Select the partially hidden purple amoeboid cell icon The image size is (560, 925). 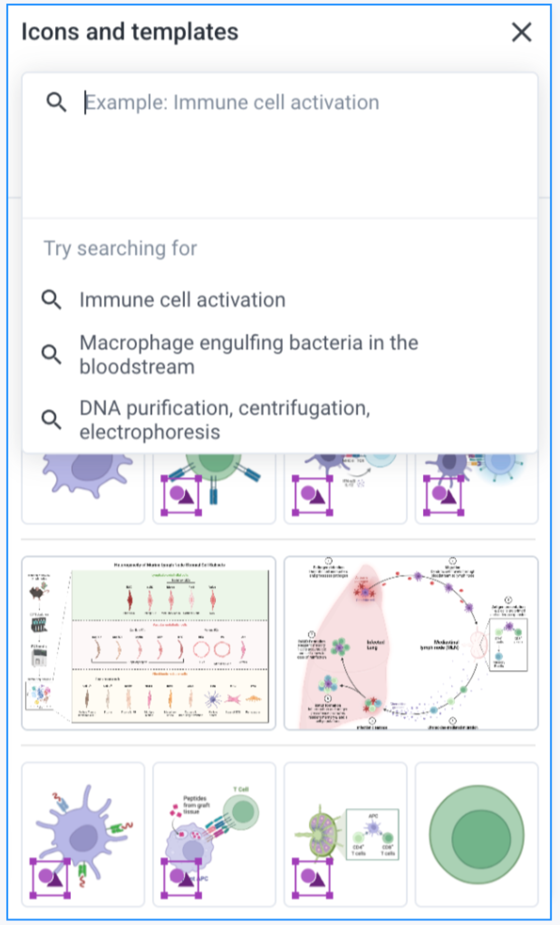[83, 488]
